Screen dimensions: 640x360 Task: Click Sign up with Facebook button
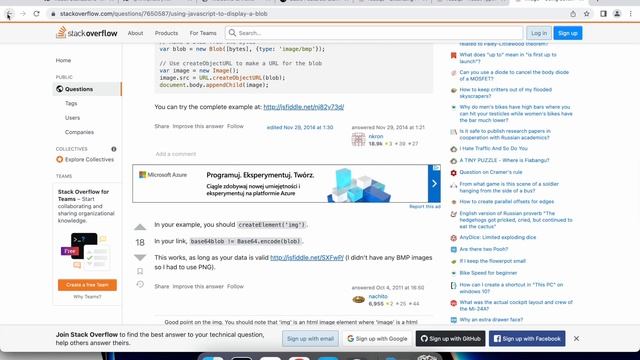tap(527, 339)
